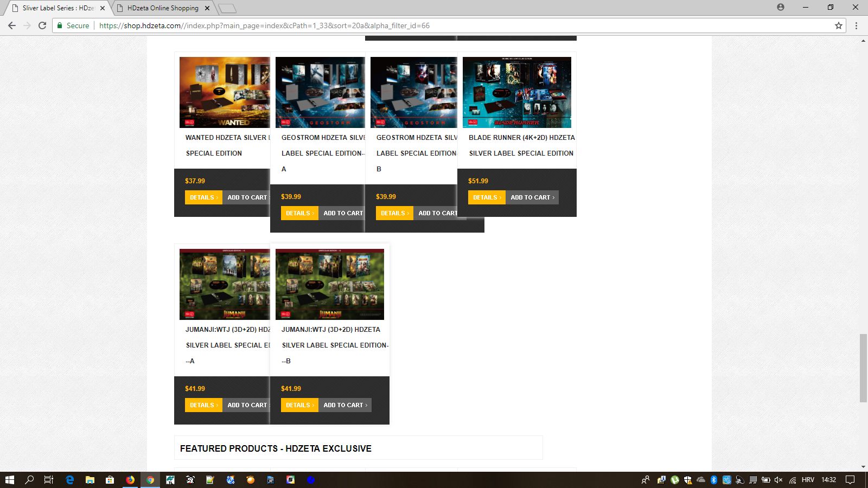The height and width of the screenshot is (488, 868).
Task: Open the OneDrive tray icon
Action: [701, 480]
